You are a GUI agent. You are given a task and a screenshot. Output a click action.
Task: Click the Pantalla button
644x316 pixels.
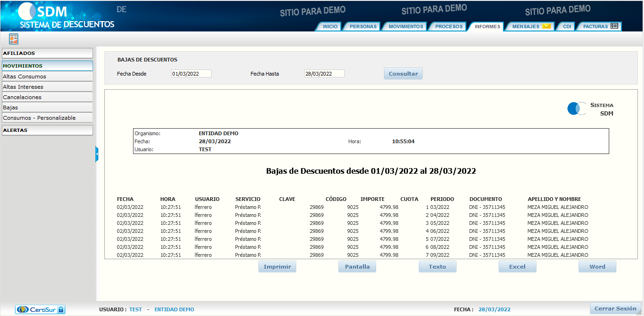click(357, 267)
